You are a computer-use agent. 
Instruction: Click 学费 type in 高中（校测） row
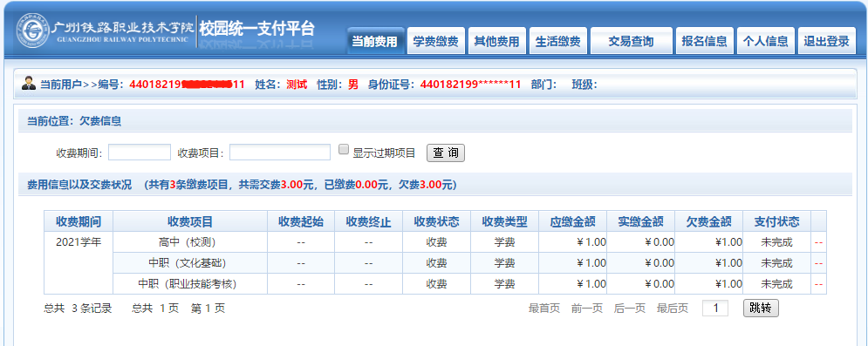coord(504,242)
